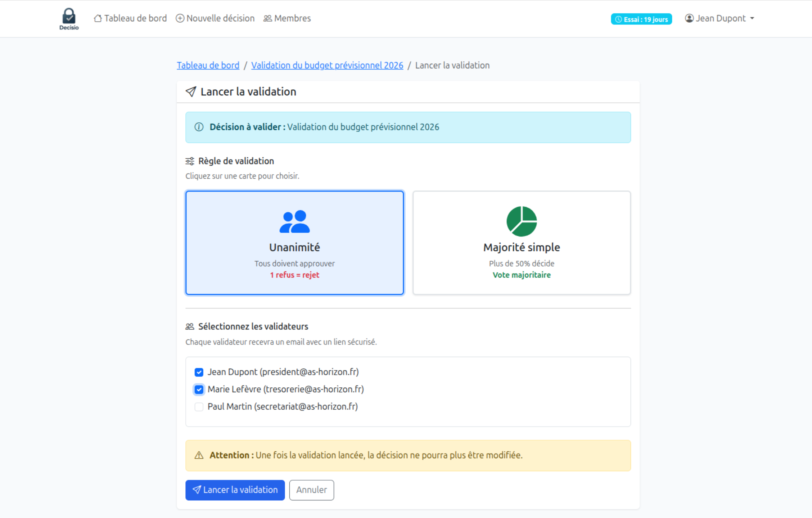
Task: Click the sliders icon near Règle de validation
Action: (x=190, y=161)
